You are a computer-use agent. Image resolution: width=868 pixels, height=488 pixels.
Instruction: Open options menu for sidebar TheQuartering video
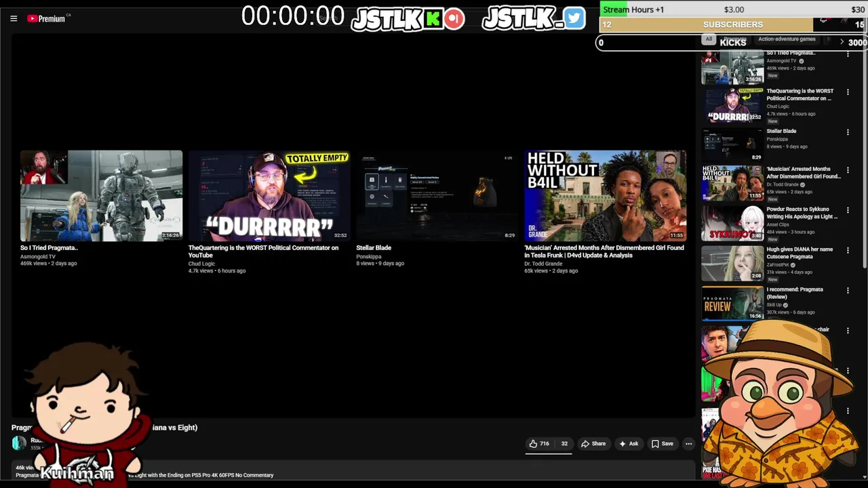coord(848,92)
